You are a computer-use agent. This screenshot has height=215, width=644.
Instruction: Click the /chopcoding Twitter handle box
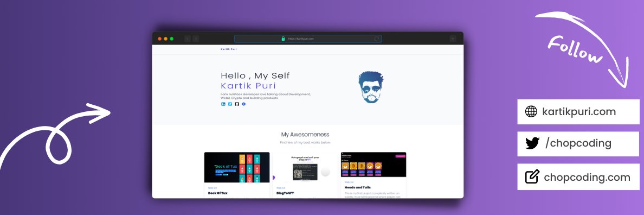coord(578,144)
